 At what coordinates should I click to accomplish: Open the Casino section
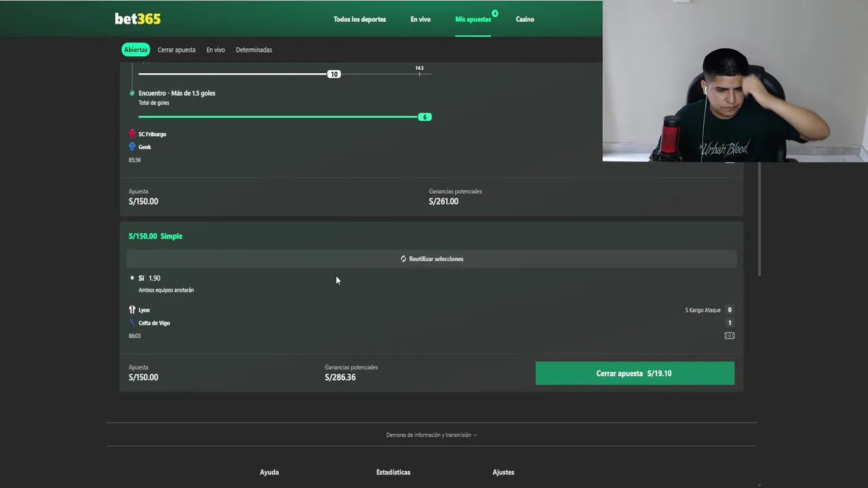525,19
